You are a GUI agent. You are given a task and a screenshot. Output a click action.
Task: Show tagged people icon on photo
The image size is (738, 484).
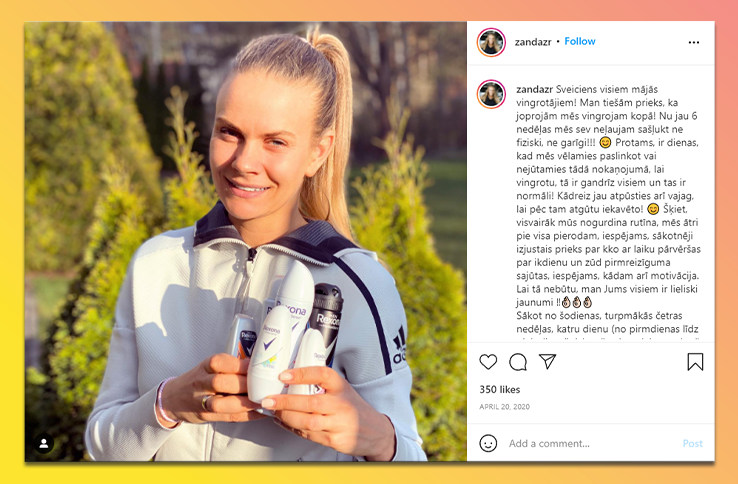point(44,443)
